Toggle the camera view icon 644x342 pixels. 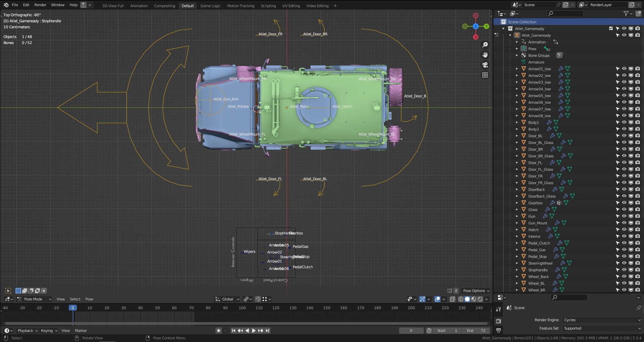click(485, 65)
